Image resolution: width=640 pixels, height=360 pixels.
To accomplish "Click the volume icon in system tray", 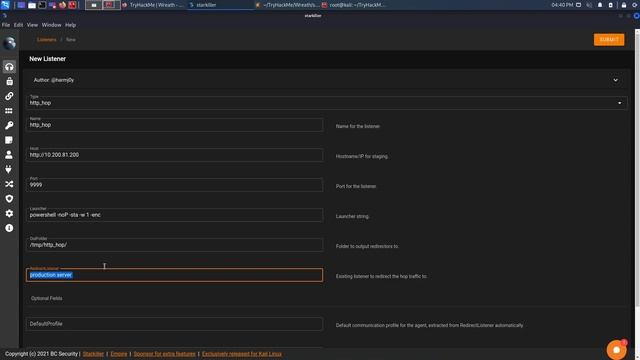I will click(589, 5).
